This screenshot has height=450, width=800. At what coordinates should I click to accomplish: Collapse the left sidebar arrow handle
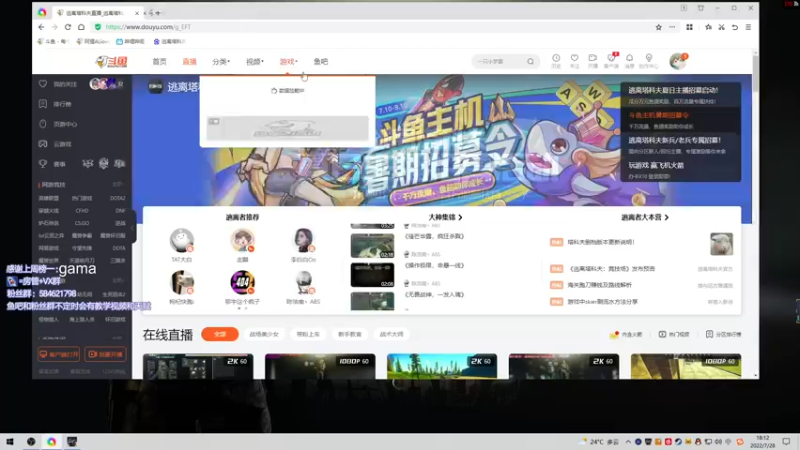[x=133, y=228]
